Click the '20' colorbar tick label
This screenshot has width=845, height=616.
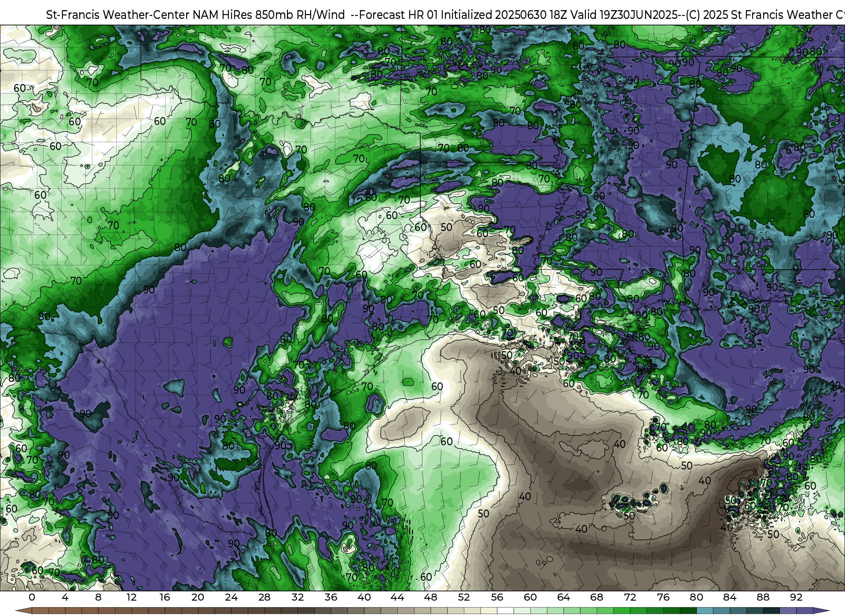tap(198, 598)
